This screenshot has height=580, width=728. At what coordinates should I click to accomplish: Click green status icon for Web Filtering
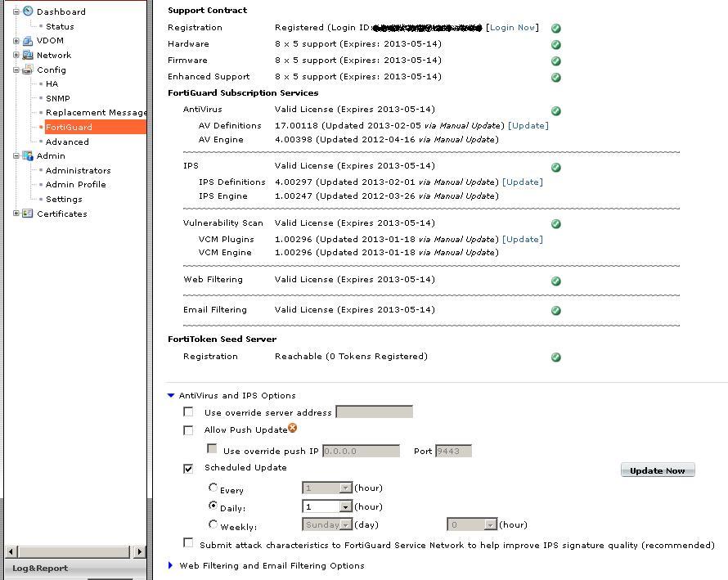coord(555,281)
